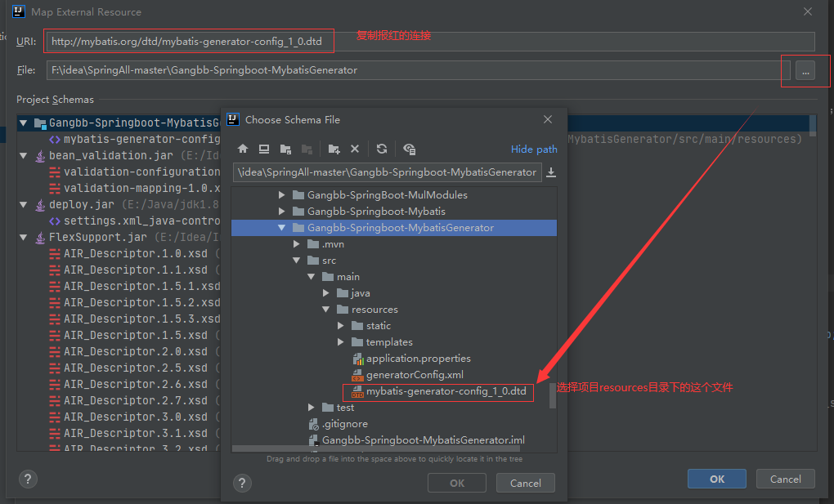
Task: Select mybatis-generator-config_1_0.dtd file
Action: click(x=439, y=391)
